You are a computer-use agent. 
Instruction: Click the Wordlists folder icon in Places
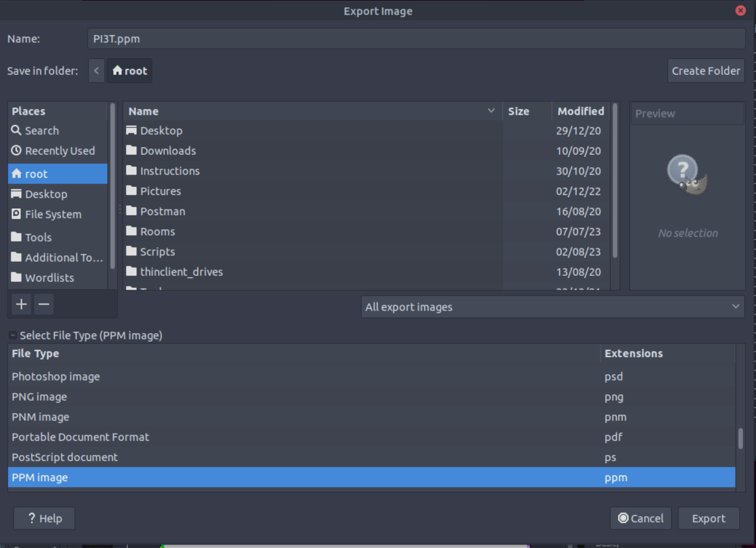(16, 277)
